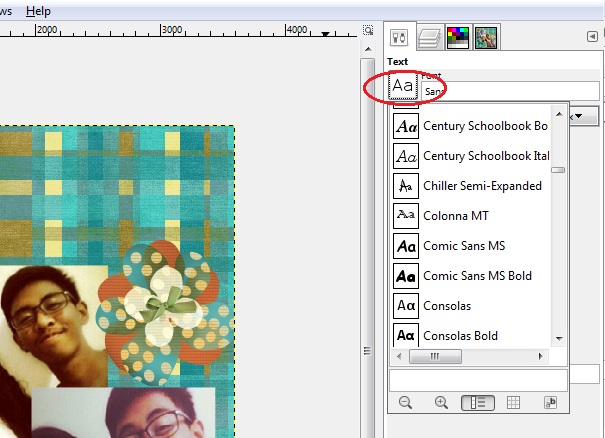Click the Comic Sans MS preview icon
The image size is (605, 438).
click(x=406, y=246)
